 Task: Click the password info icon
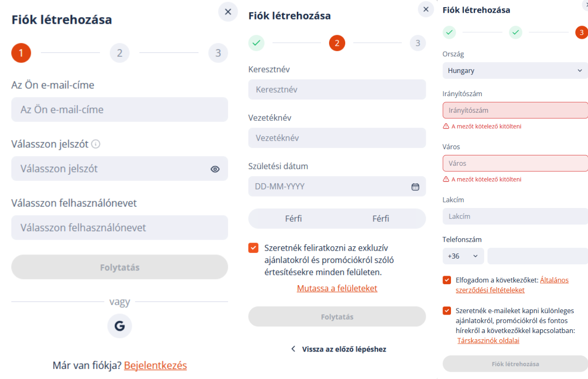click(x=95, y=144)
